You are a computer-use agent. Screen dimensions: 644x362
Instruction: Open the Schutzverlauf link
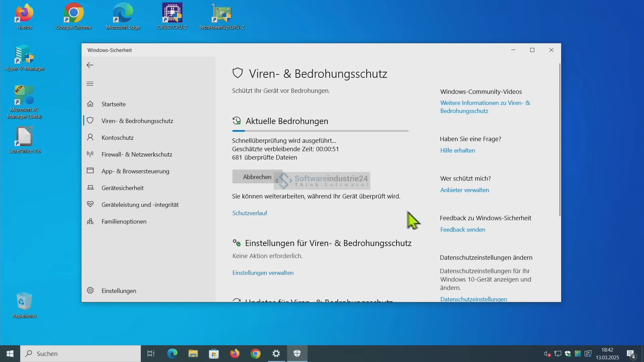pos(250,213)
